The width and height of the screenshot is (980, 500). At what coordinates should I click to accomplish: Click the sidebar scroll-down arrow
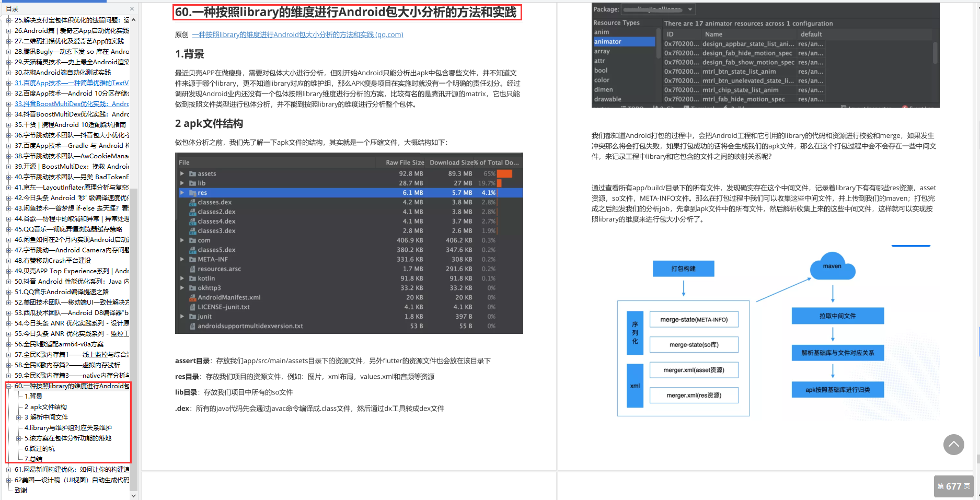133,495
